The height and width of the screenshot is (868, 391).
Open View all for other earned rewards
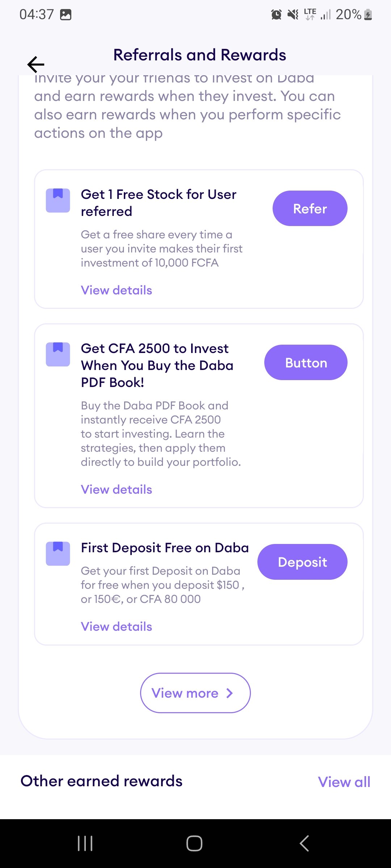344,782
